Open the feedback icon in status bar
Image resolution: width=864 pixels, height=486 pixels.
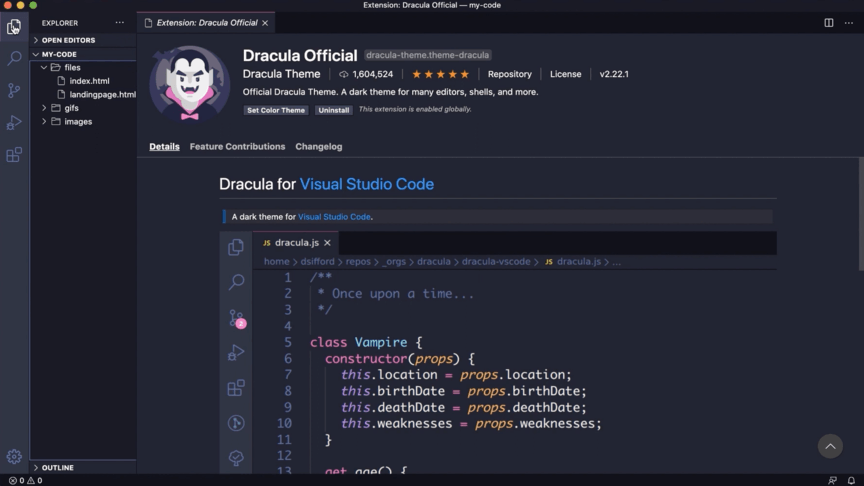click(x=832, y=480)
